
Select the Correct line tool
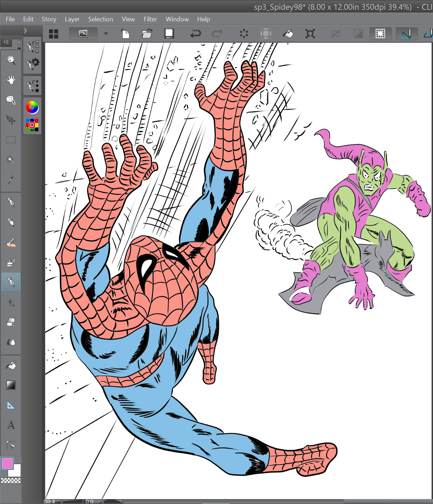[11, 445]
